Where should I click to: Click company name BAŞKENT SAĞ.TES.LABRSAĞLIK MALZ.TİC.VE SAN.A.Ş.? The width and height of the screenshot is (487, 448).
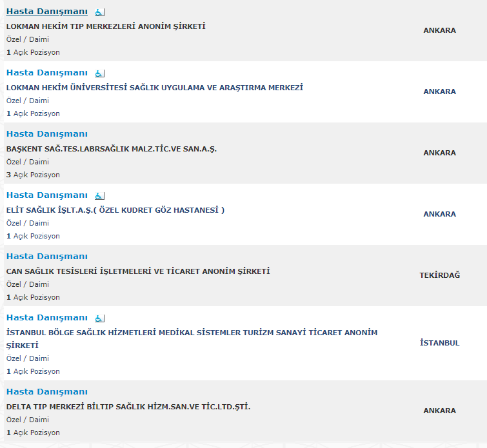pyautogui.click(x=112, y=149)
